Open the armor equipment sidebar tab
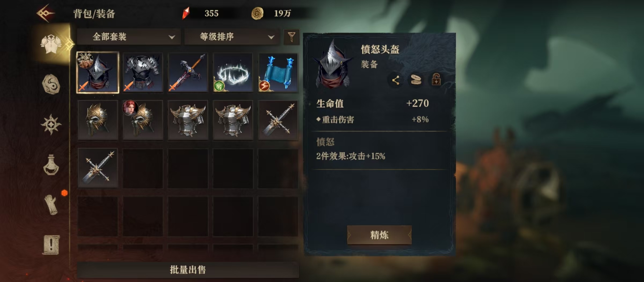The height and width of the screenshot is (282, 644). 51,44
